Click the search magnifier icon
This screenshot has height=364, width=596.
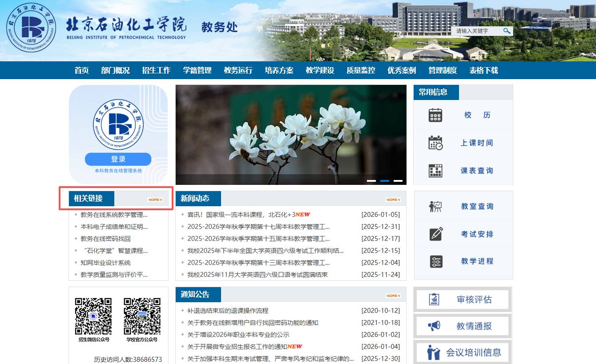point(507,31)
